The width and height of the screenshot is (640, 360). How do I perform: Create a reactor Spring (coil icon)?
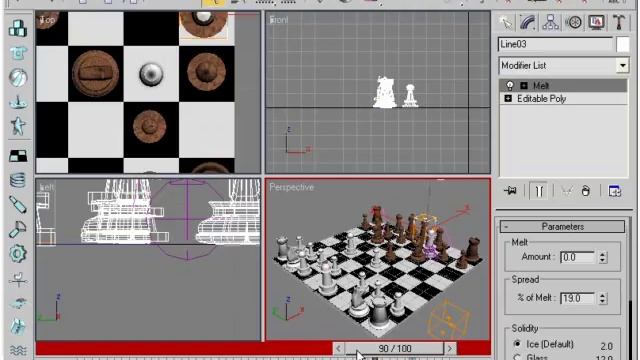[18, 180]
